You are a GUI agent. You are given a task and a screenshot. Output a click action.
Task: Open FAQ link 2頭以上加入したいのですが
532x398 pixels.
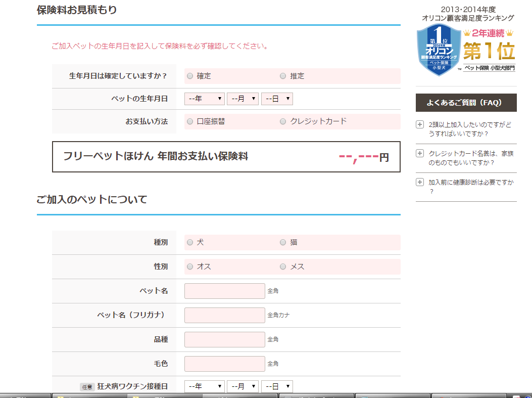click(x=470, y=129)
